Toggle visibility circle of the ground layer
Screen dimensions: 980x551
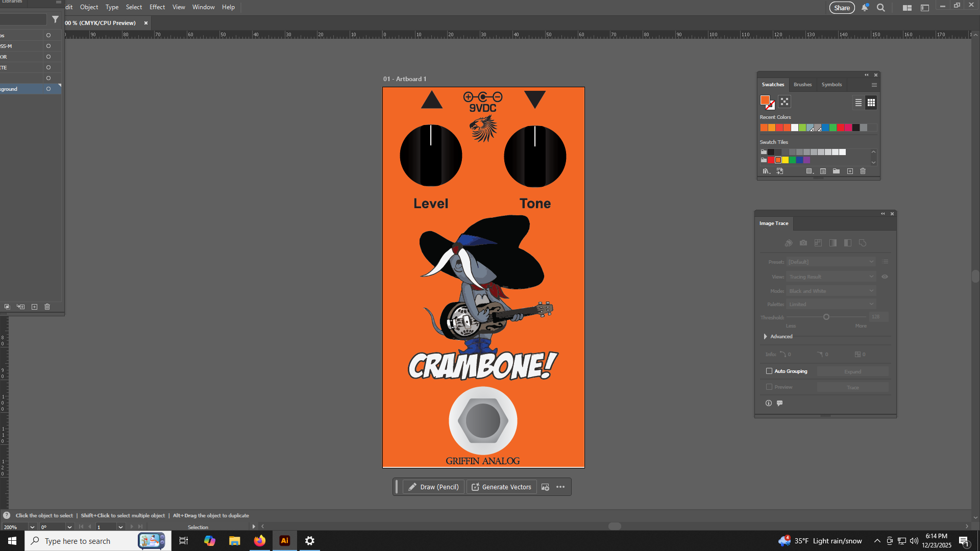48,89
